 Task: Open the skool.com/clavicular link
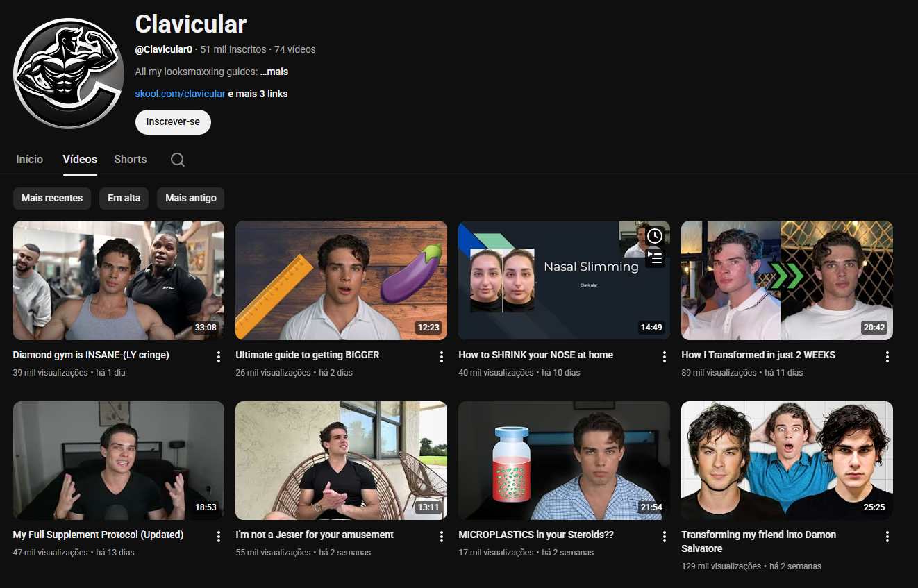coord(180,94)
